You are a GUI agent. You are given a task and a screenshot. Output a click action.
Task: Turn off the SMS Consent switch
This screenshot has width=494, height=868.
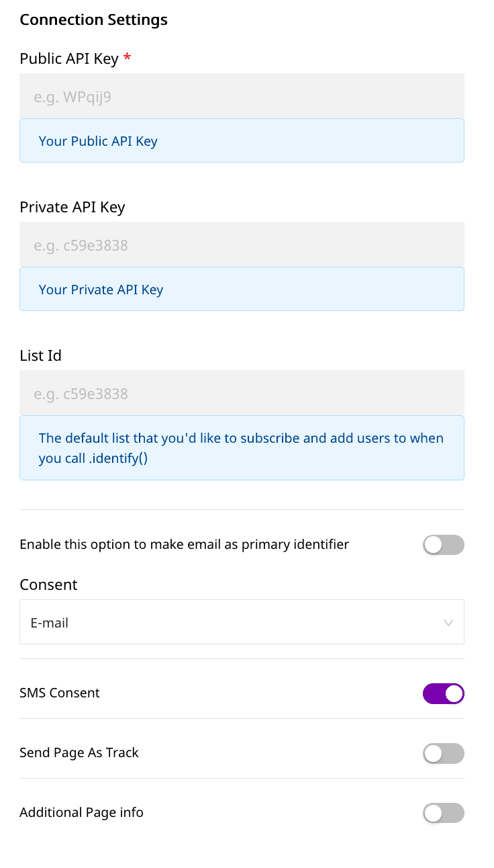(x=443, y=693)
